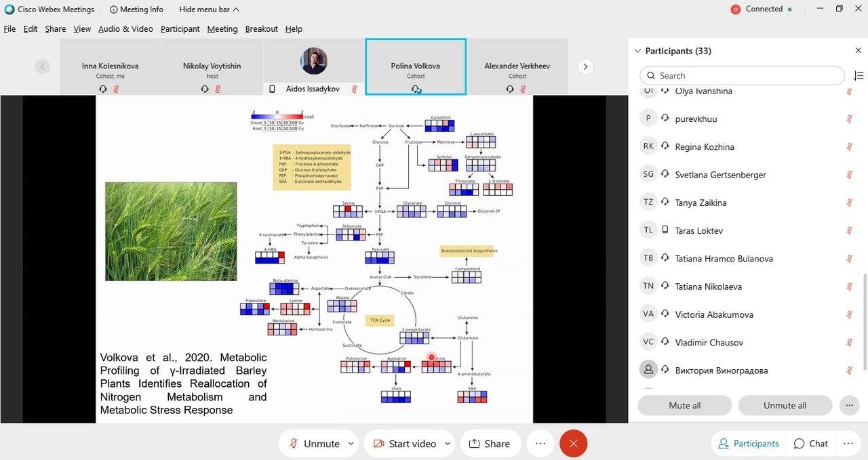Click panel options ellipsis next to Chat
This screenshot has height=460, width=868.
(x=848, y=444)
